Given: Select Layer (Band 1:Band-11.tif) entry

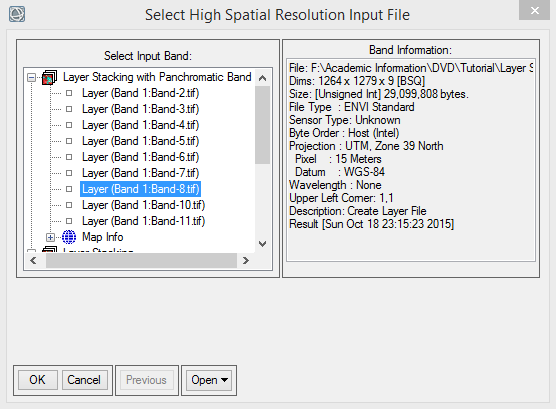Looking at the screenshot, I should 143,221.
